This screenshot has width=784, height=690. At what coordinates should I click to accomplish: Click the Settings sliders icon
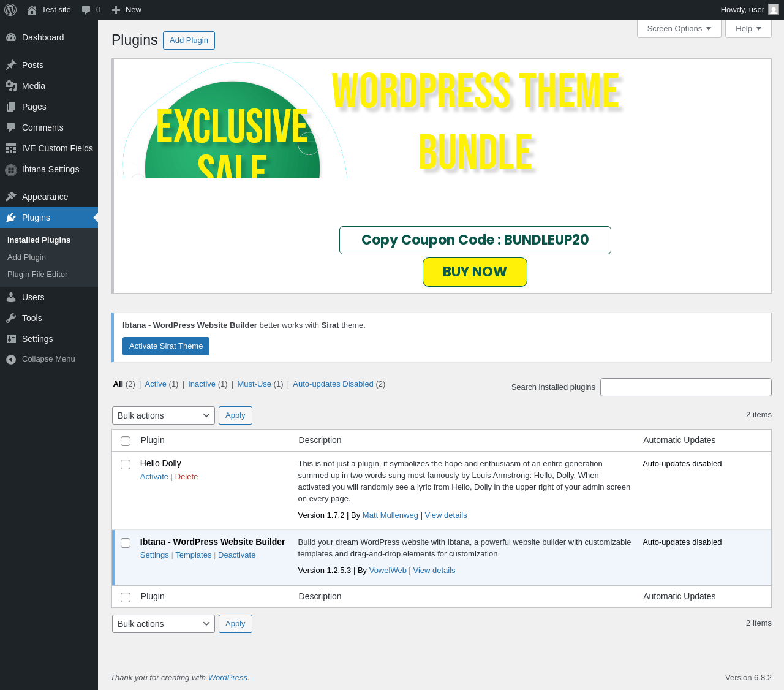click(x=11, y=339)
